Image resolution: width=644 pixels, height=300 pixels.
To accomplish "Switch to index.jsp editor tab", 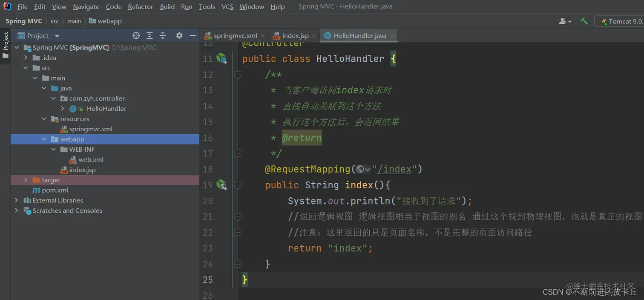I will pos(296,36).
